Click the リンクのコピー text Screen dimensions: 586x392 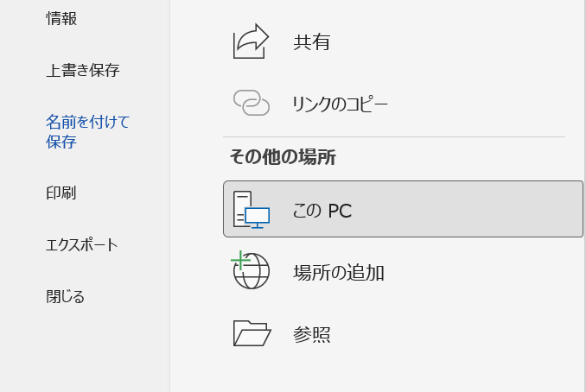tap(340, 104)
